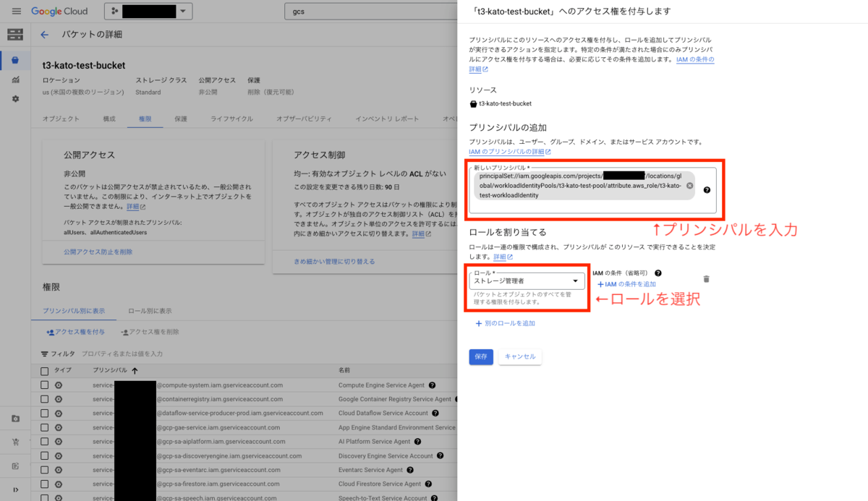
Task: Open the Monitoring chart icon in sidebar
Action: [x=15, y=80]
